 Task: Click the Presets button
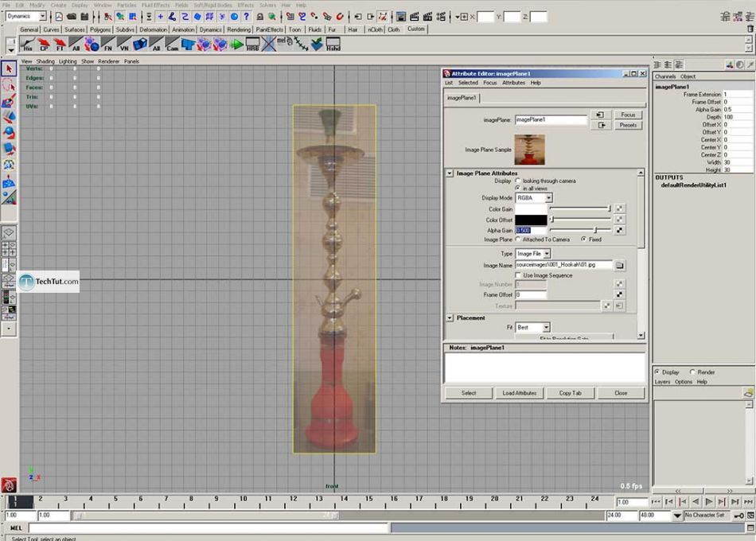click(628, 126)
